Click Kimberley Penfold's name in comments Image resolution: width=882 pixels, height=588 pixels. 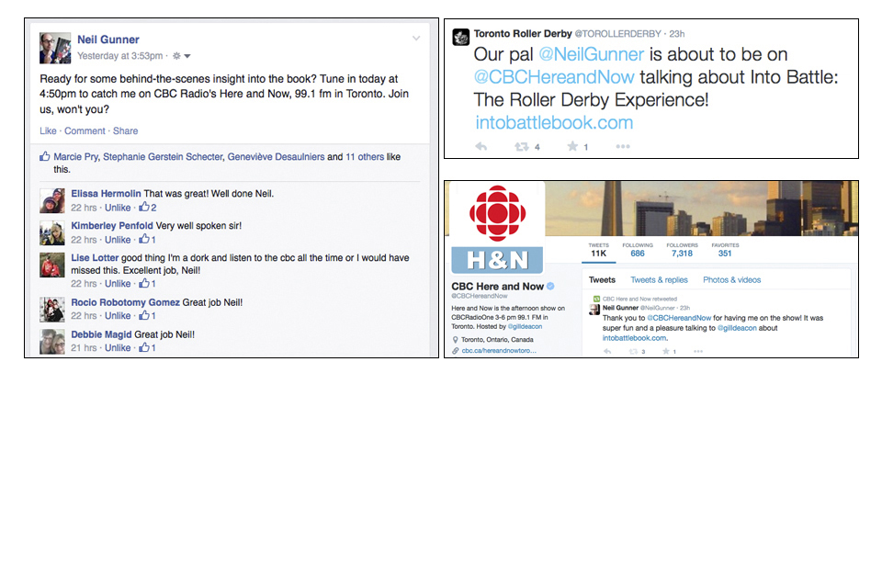coord(112,226)
